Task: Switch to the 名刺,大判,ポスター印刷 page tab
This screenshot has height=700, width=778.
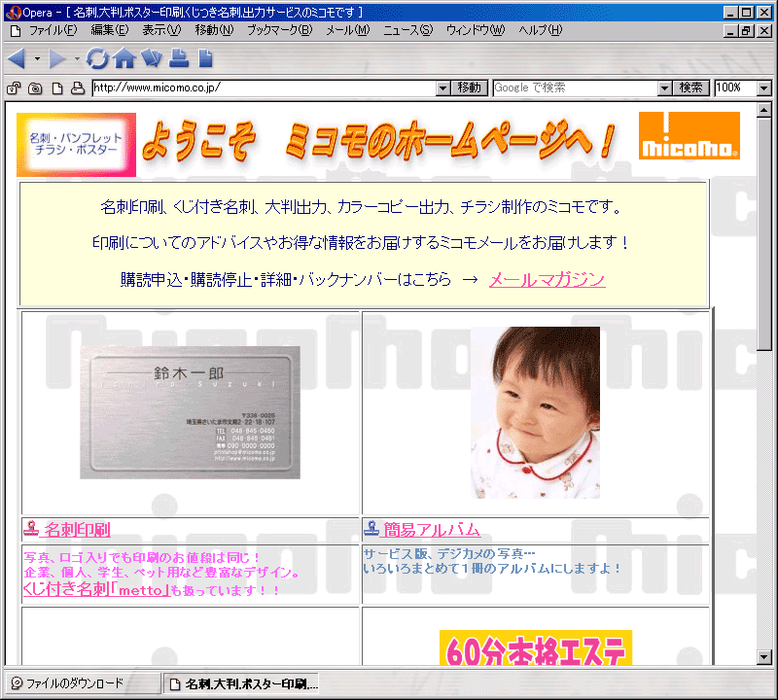Action: (241, 684)
